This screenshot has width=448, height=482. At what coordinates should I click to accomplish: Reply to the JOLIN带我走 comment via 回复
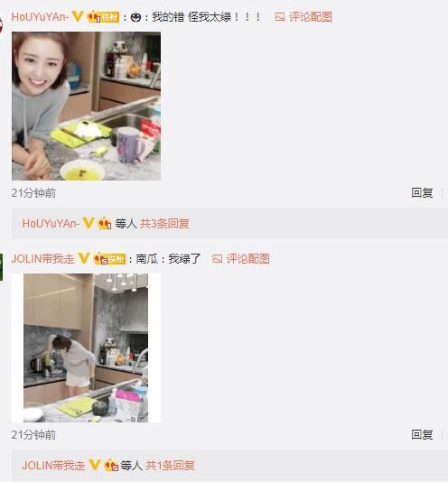pyautogui.click(x=422, y=434)
